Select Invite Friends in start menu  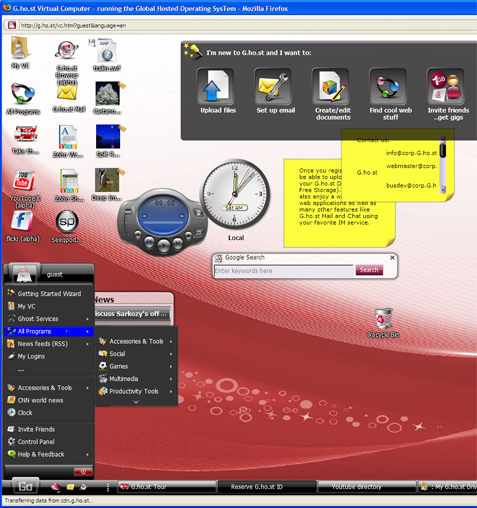[x=49, y=429]
